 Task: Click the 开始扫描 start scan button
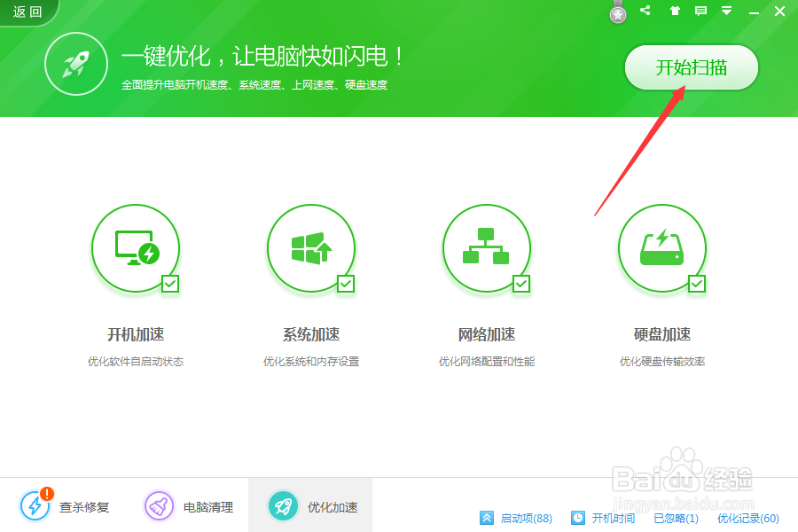click(x=691, y=67)
